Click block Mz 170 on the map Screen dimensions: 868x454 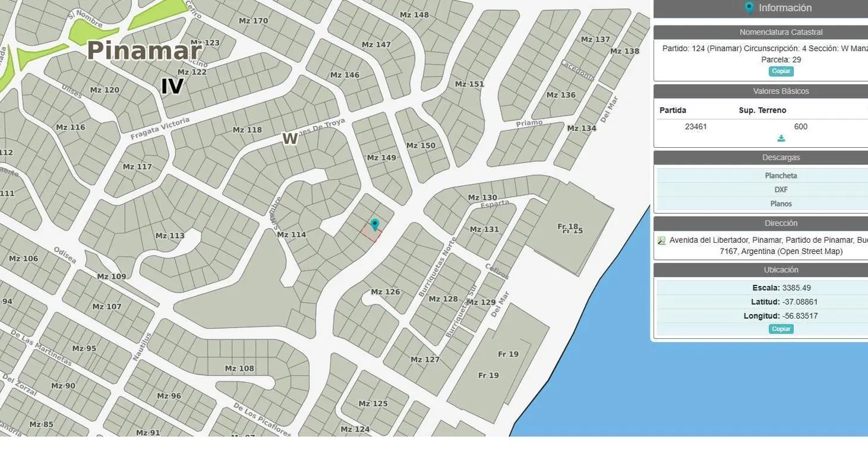[253, 21]
